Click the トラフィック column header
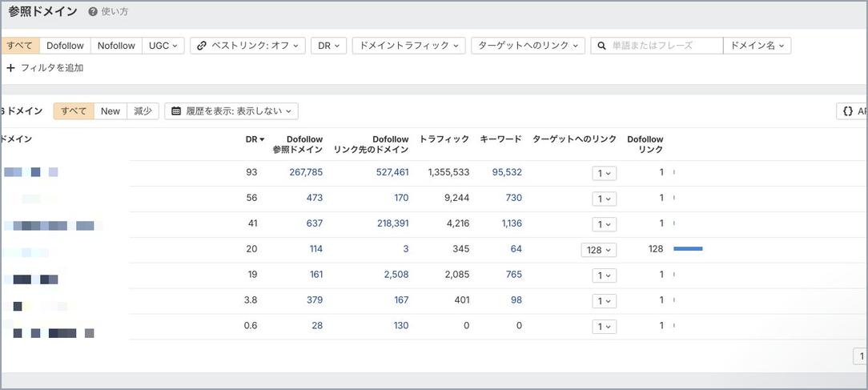This screenshot has height=390, width=868. click(x=444, y=139)
